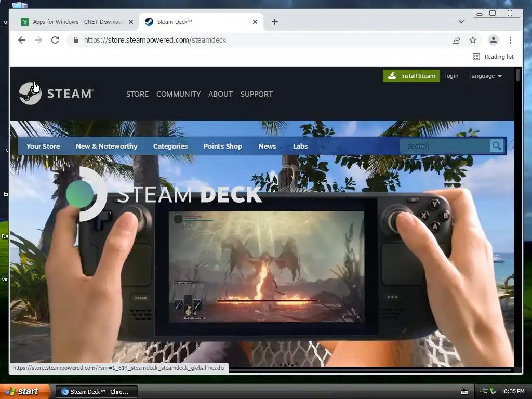Go back with the browser back arrow

(22, 40)
